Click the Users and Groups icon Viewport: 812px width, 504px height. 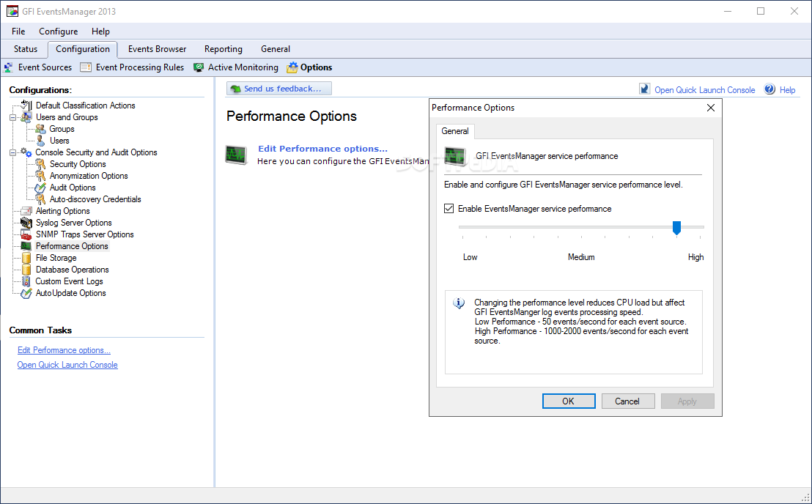tap(26, 117)
